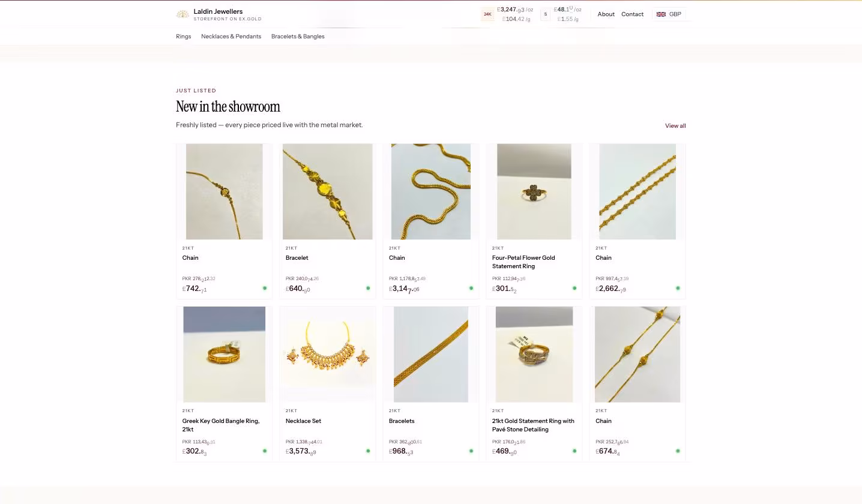
Task: Open the £3,147 Chain product photo
Action: (x=431, y=191)
